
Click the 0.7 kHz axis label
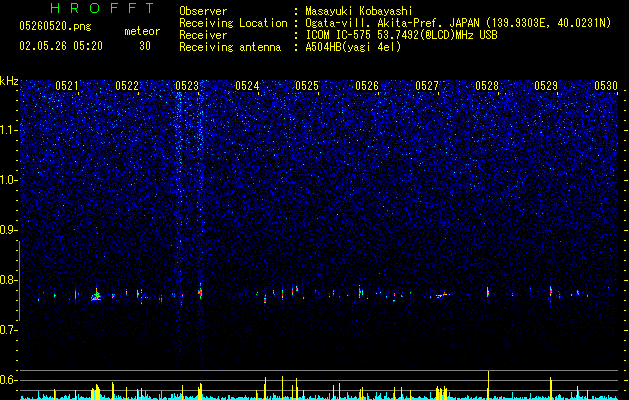9,330
